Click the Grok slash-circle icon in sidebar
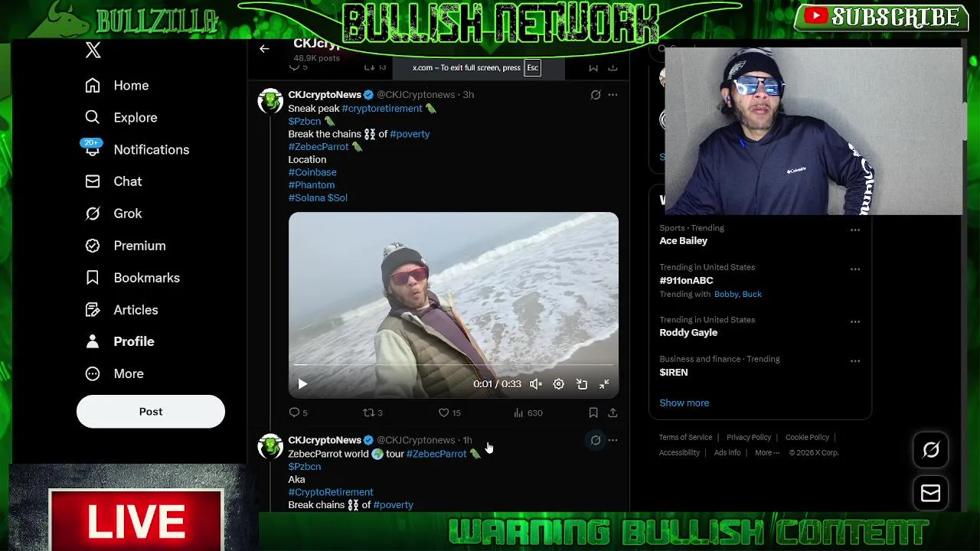The width and height of the screenshot is (980, 551). pos(93,214)
